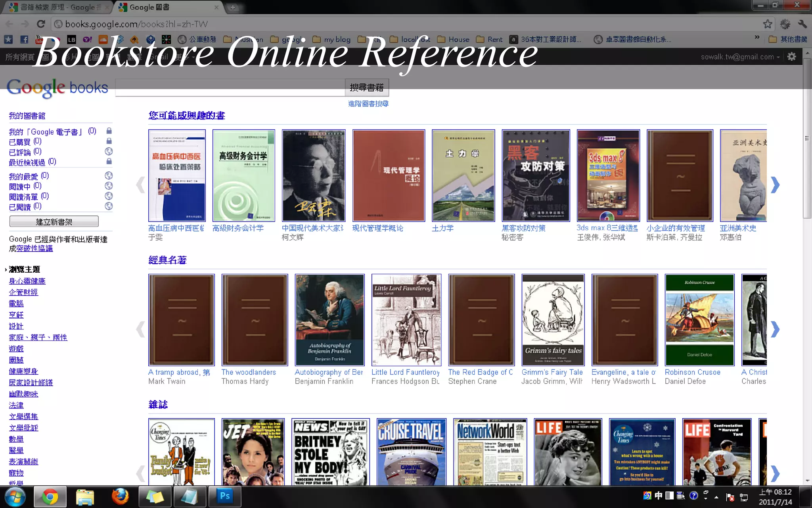The image size is (812, 508).
Task: Open 其他書籤 bookmarks folder
Action: click(788, 39)
